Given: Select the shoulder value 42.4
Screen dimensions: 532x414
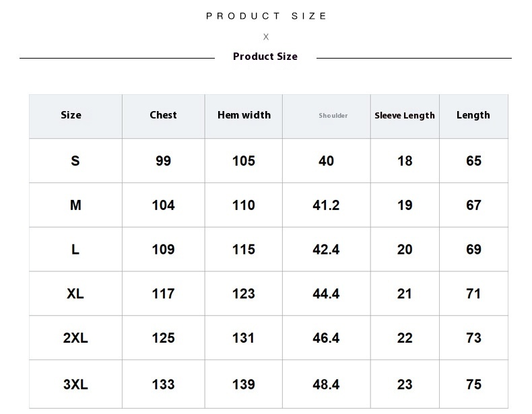Looking at the screenshot, I should [326, 250].
